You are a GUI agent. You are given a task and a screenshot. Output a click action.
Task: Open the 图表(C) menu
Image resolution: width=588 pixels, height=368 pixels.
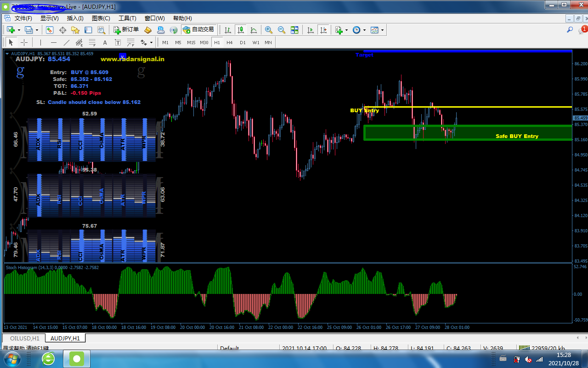101,18
